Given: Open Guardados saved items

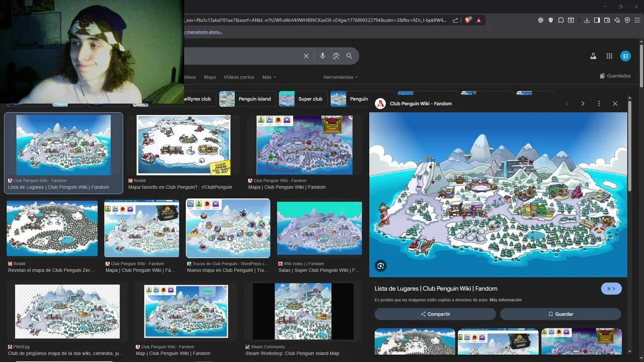Looking at the screenshot, I should pos(615,76).
